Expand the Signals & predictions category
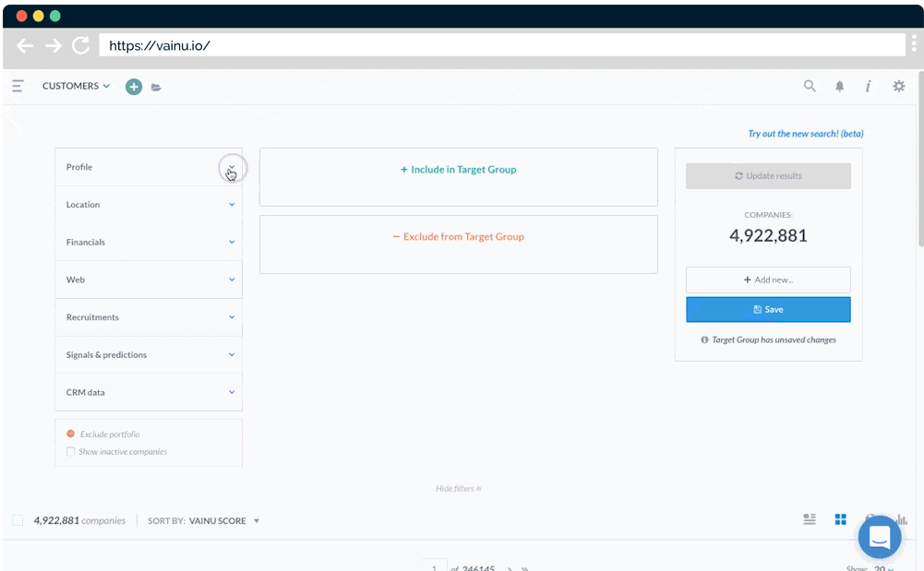Viewport: 924px width, 571px height. tap(232, 354)
